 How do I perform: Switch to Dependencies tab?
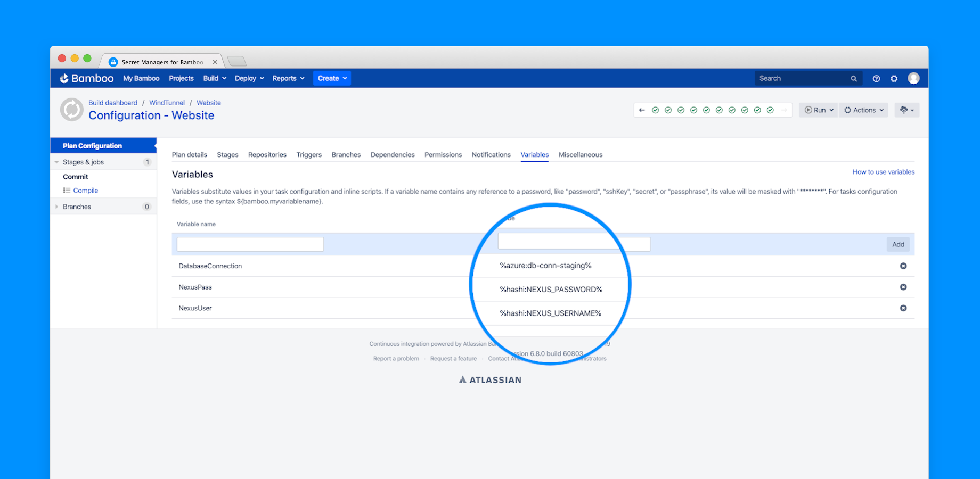tap(393, 155)
